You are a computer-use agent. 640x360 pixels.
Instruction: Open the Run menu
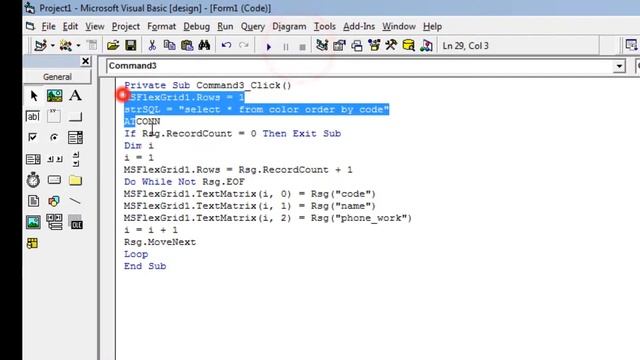tap(225, 27)
